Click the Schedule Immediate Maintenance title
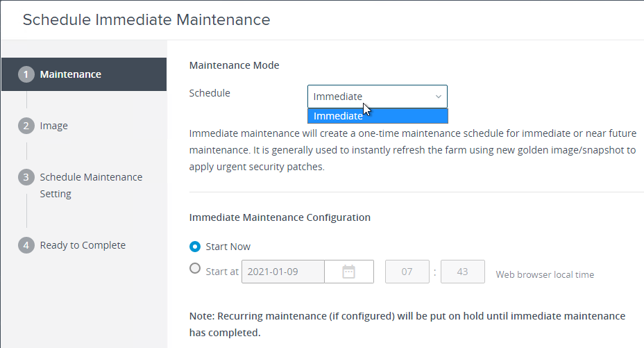This screenshot has width=644, height=348. point(146,19)
